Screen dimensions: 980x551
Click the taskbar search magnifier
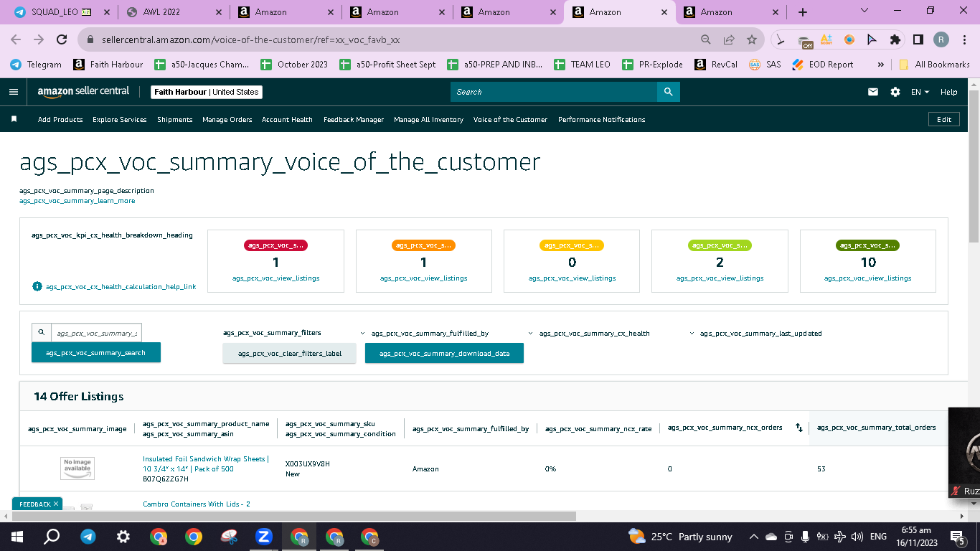pos(52,537)
